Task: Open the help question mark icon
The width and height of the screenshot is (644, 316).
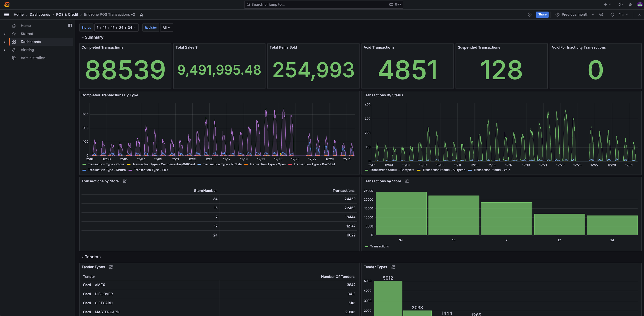Action: 621,4
